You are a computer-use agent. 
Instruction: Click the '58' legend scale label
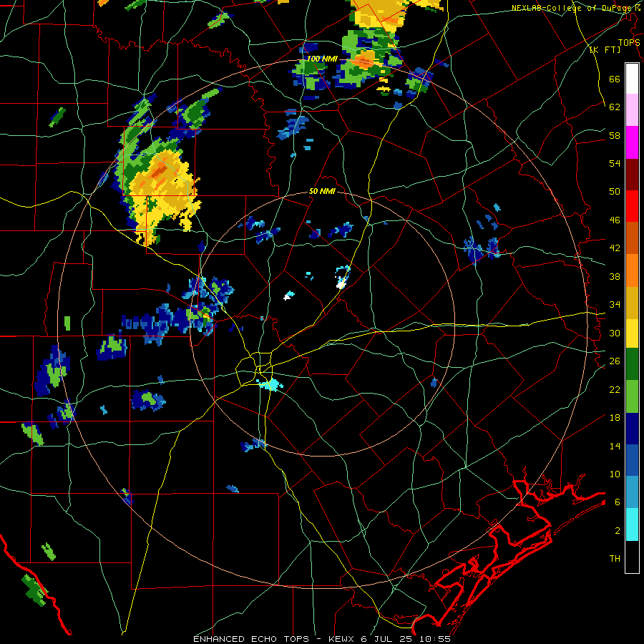click(615, 135)
